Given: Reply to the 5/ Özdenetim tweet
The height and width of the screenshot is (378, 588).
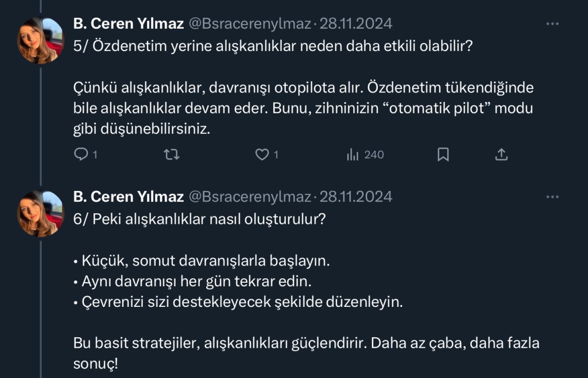Looking at the screenshot, I should click(83, 154).
